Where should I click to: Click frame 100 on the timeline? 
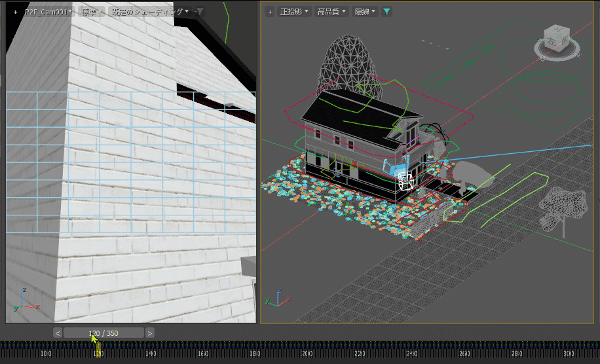point(46,353)
